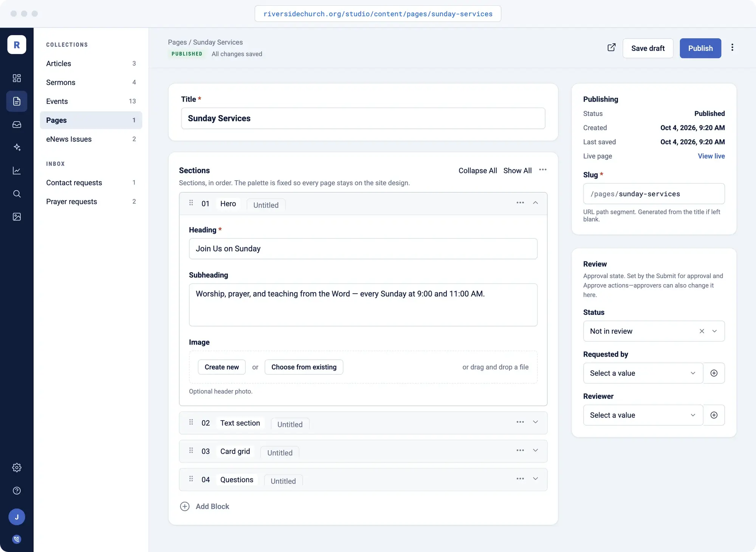Open the settings gear icon in sidebar
Image resolution: width=756 pixels, height=552 pixels.
tap(17, 468)
